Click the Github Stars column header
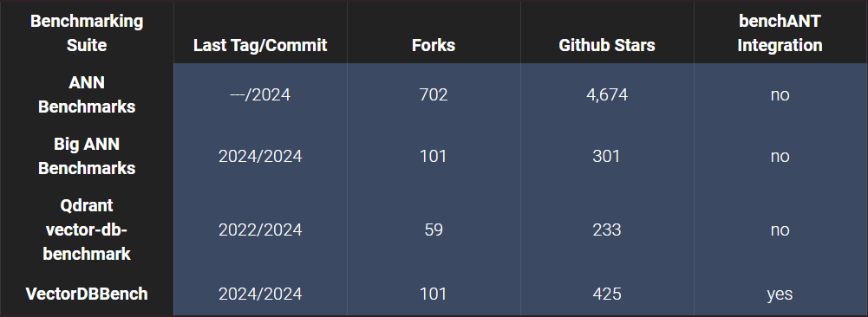 click(x=607, y=45)
